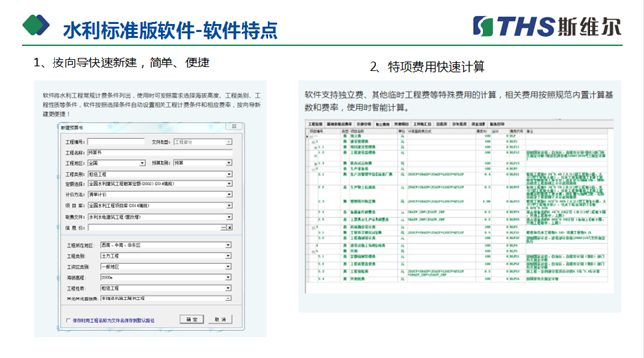Open the 取费文件 dropdown
Screen dimensions: 644x358
[228, 216]
